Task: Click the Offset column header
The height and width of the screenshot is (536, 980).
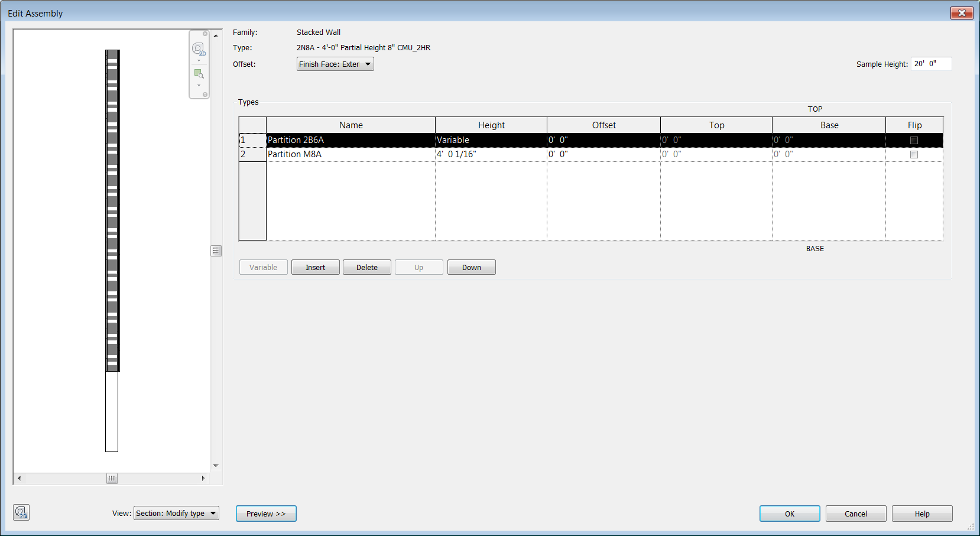Action: point(603,125)
